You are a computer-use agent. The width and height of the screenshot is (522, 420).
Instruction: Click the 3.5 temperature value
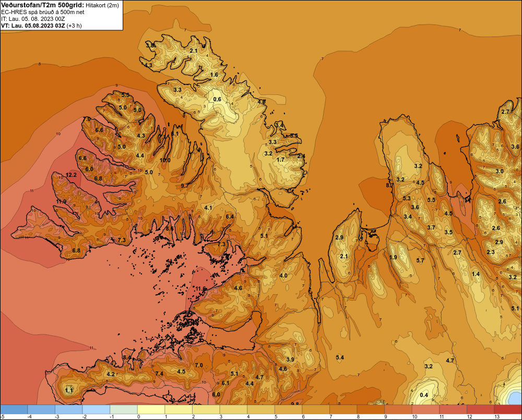[x=448, y=232]
